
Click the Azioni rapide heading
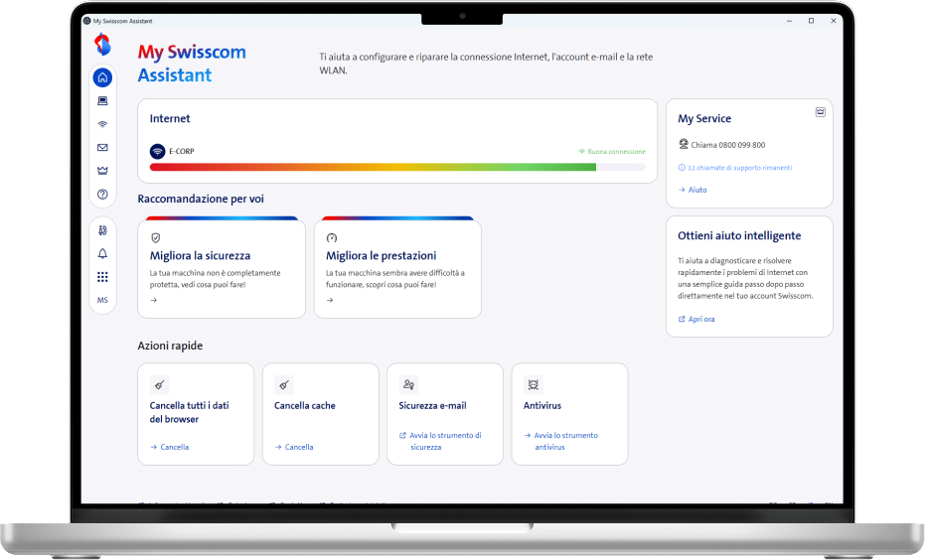point(170,346)
